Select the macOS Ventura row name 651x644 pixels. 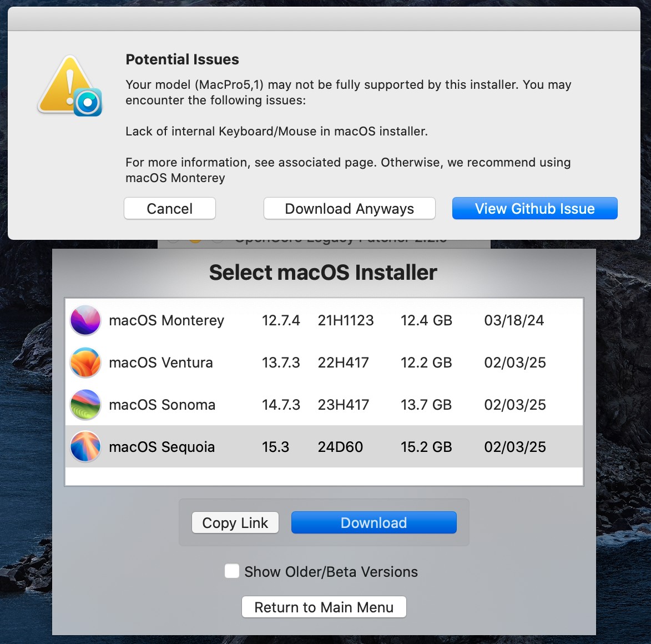(x=161, y=363)
